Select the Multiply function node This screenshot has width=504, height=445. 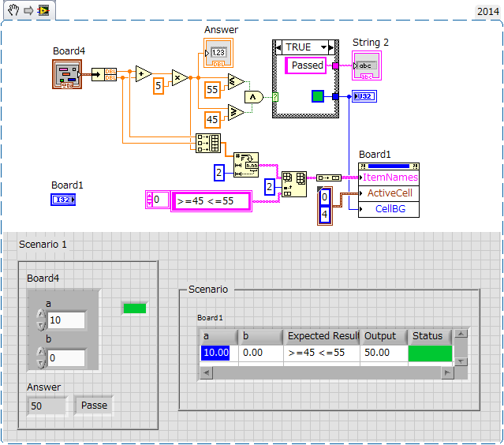(181, 78)
